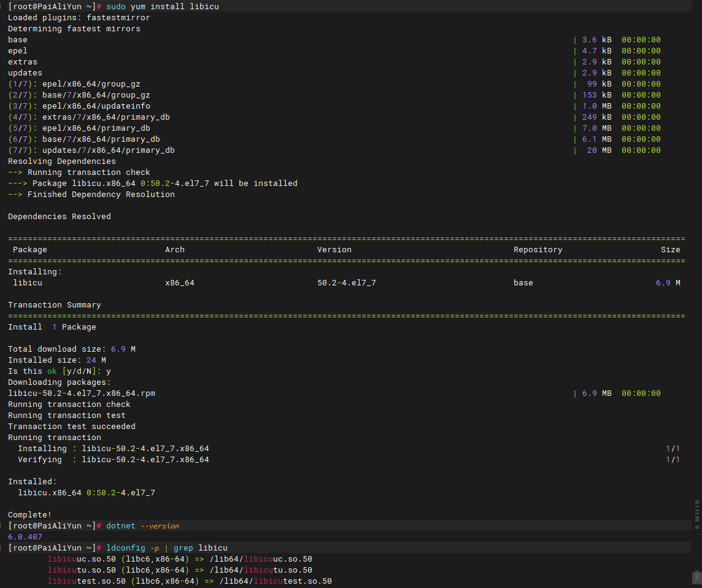Click 'Transaction Summary' heading
Viewport: 702px width, 588px height.
pos(54,304)
